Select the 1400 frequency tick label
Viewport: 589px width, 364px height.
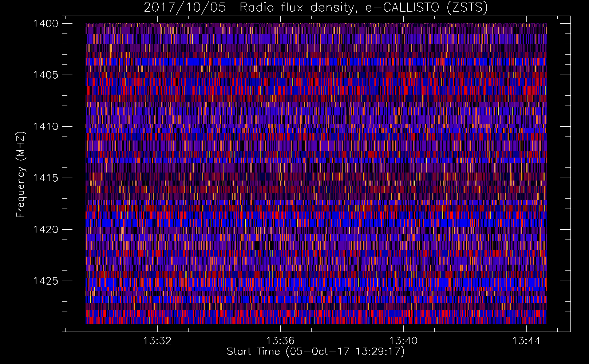pos(46,24)
